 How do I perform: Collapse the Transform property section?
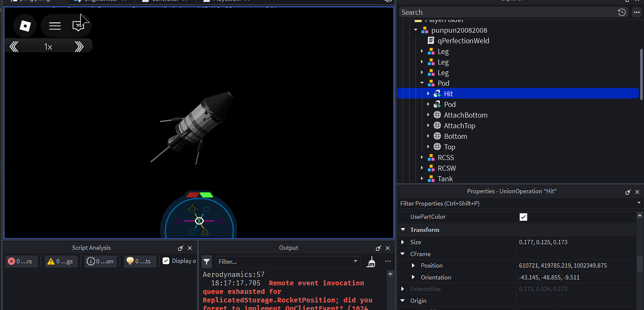(x=403, y=230)
